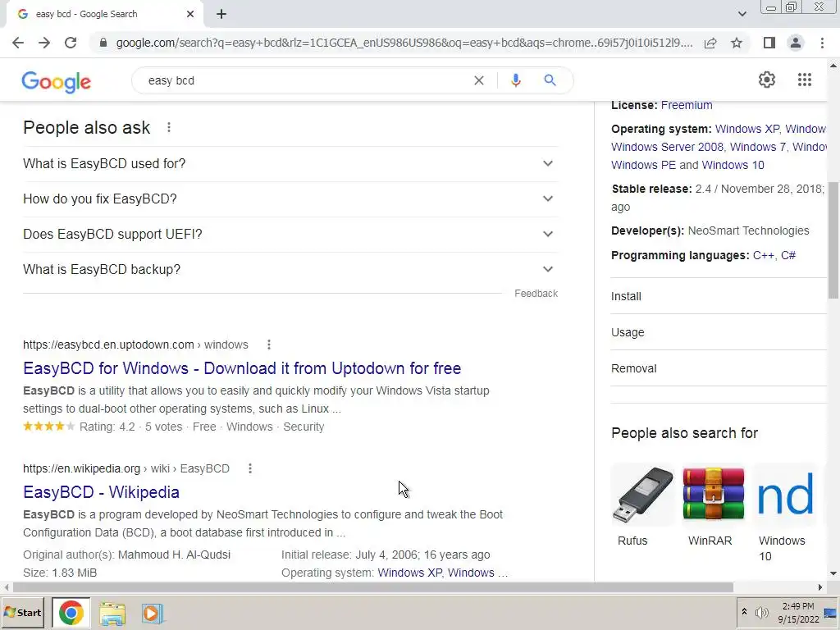Open the WinRAR related search thumbnail
Viewport: 840px width, 630px height.
point(713,495)
